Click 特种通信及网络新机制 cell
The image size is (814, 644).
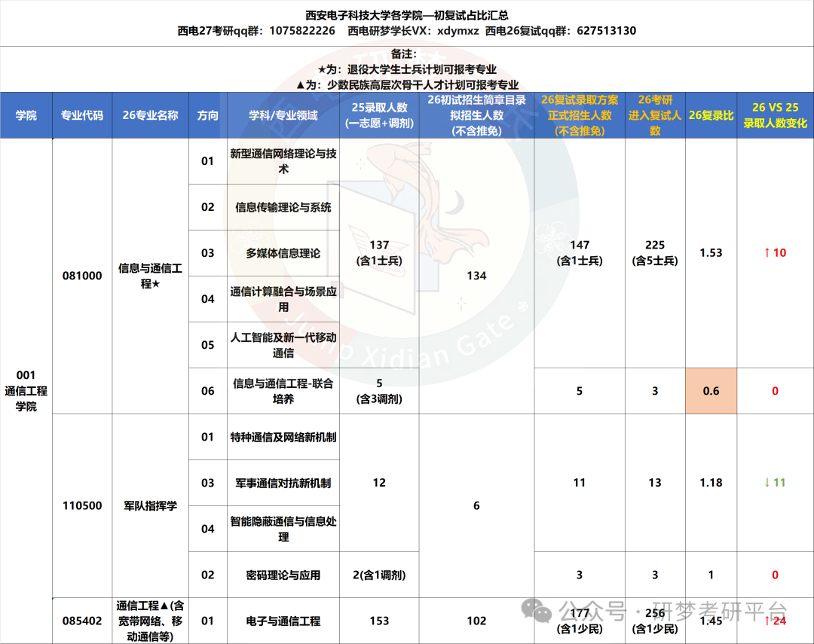tap(283, 437)
